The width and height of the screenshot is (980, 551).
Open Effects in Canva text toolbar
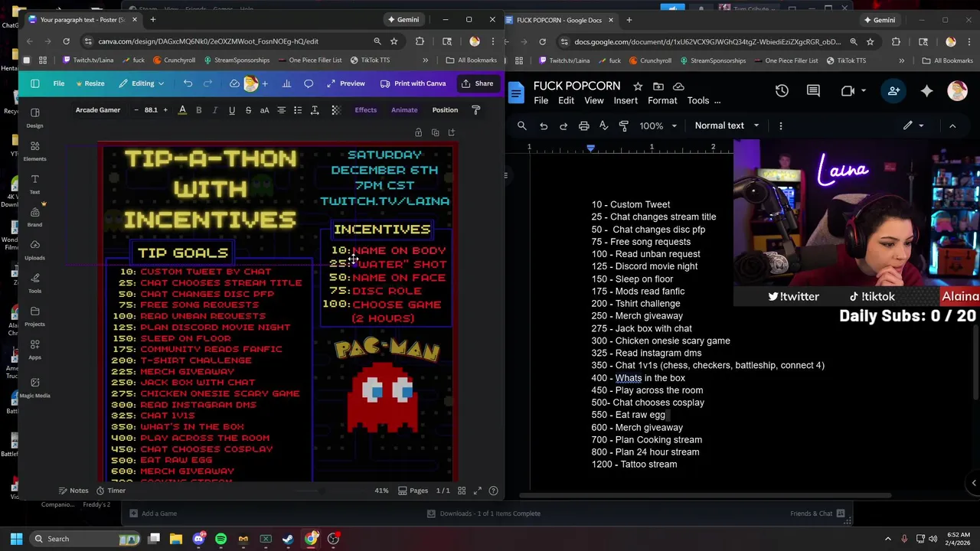[x=365, y=110]
